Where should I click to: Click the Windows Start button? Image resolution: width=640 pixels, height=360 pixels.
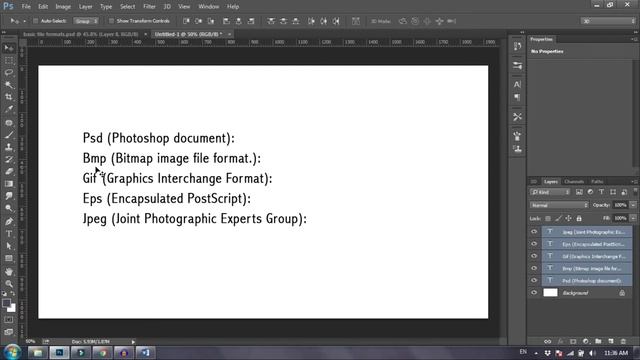pos(13,352)
